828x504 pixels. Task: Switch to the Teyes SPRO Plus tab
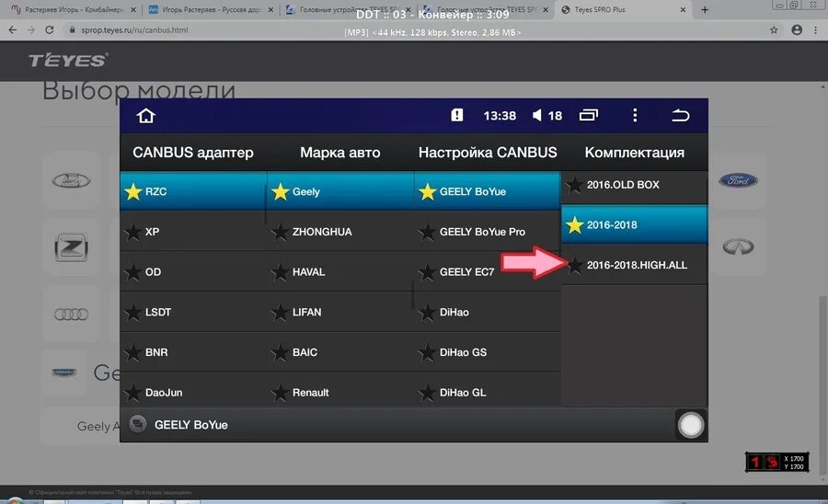[x=623, y=9]
